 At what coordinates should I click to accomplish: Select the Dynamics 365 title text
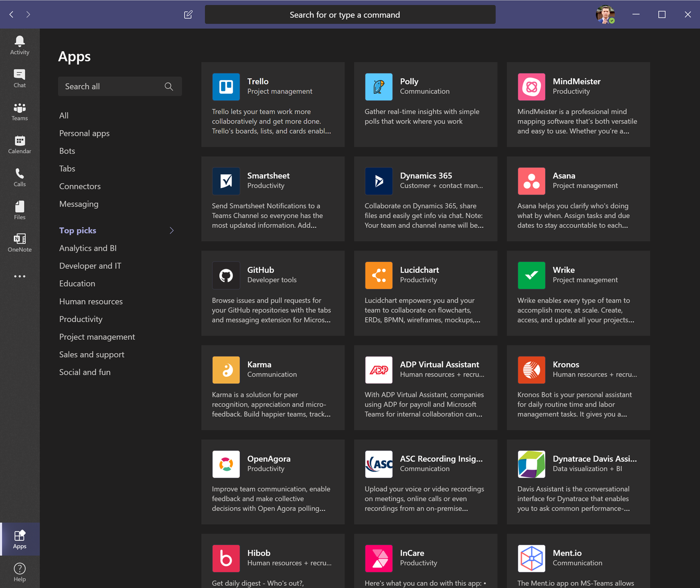pos(426,176)
